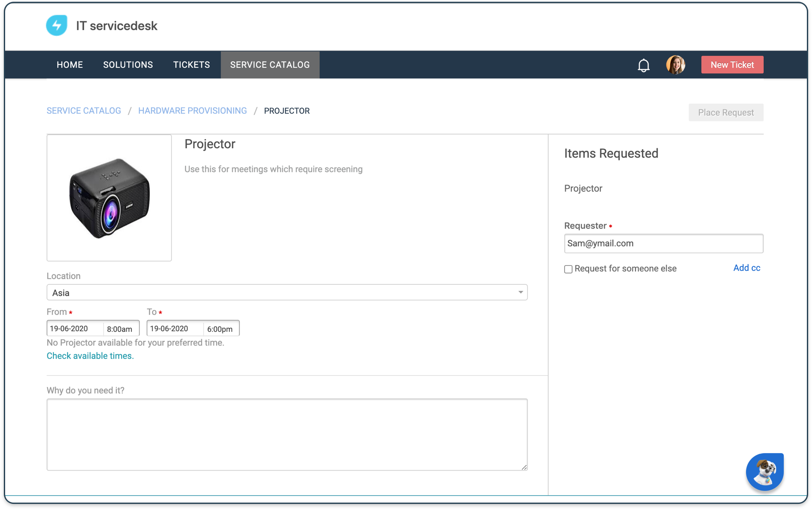Viewport: 812px width, 509px height.
Task: Navigate to SERVICE CATALOG breadcrumb
Action: pos(84,111)
